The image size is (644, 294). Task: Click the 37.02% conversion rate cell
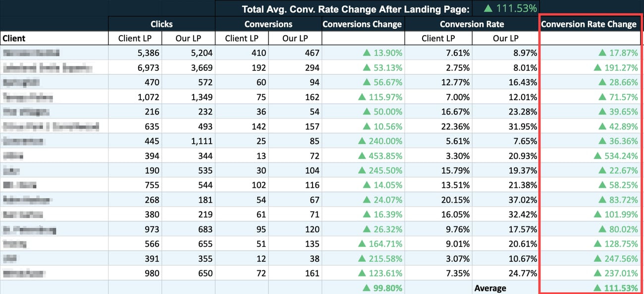click(x=505, y=200)
